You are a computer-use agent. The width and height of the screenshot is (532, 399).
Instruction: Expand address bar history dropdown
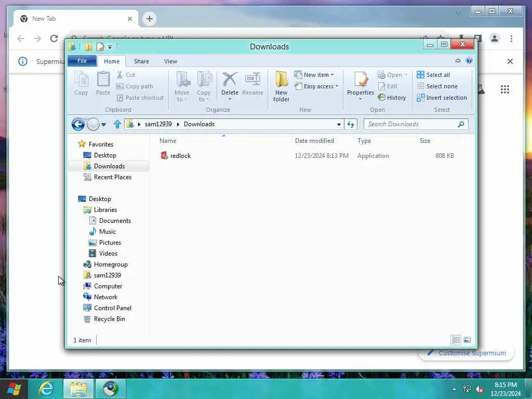339,125
